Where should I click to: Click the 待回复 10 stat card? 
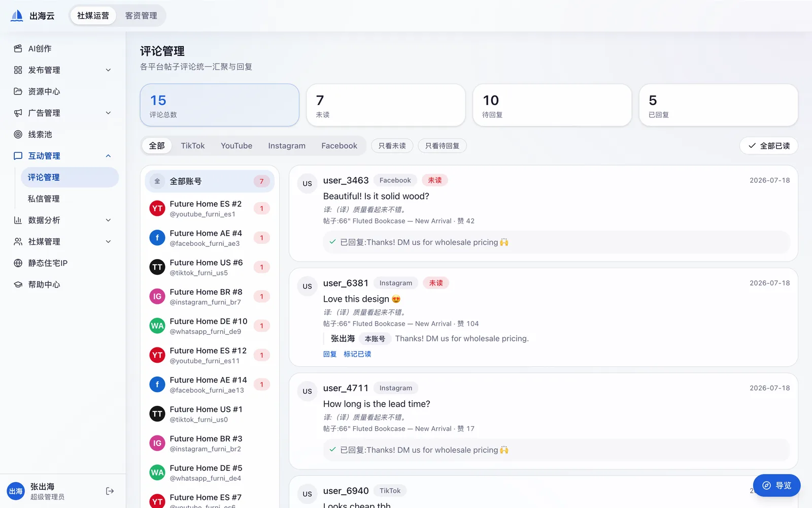(552, 105)
